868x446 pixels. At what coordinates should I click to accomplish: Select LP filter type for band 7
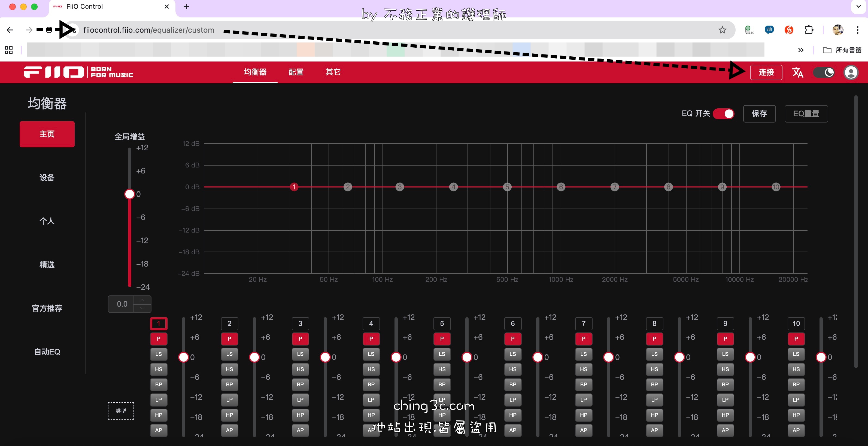click(x=583, y=399)
